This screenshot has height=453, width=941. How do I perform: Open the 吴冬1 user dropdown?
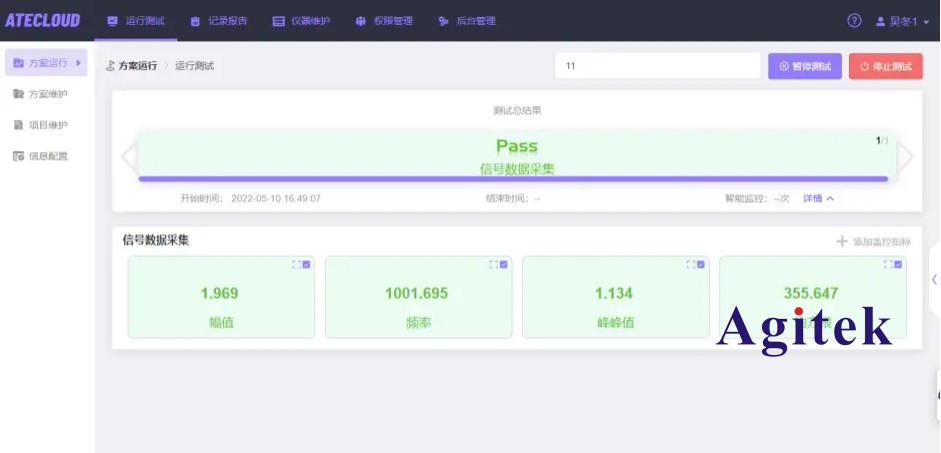coord(901,21)
